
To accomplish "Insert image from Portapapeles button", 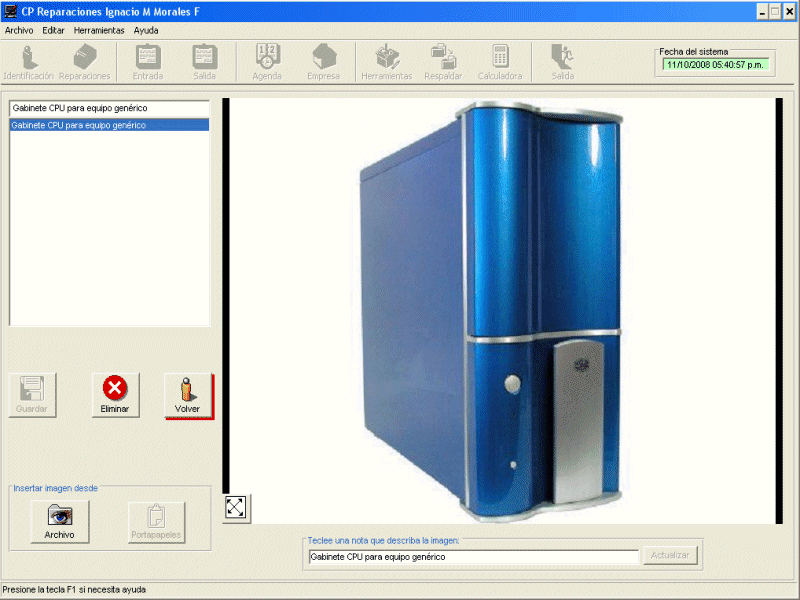I will click(x=156, y=521).
